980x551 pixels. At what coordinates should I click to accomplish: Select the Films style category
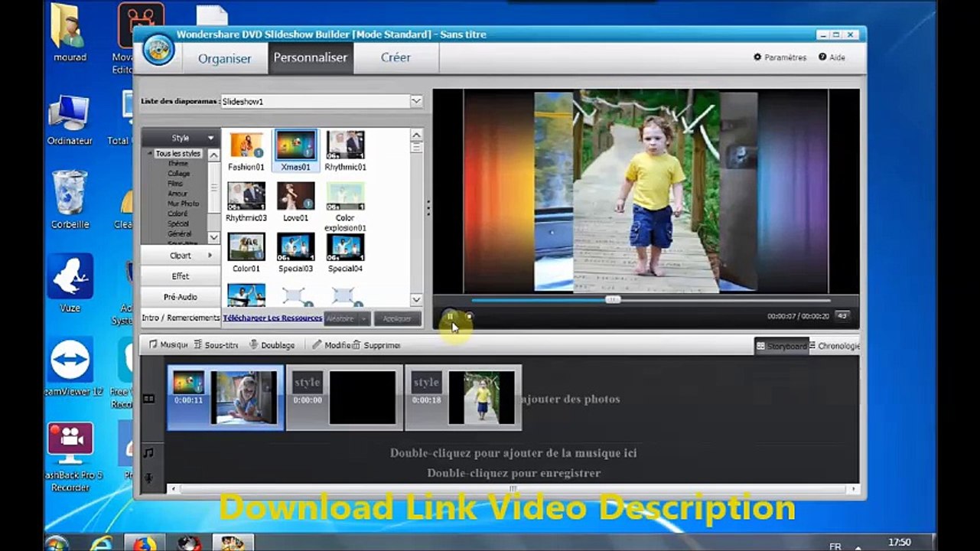[x=176, y=184]
